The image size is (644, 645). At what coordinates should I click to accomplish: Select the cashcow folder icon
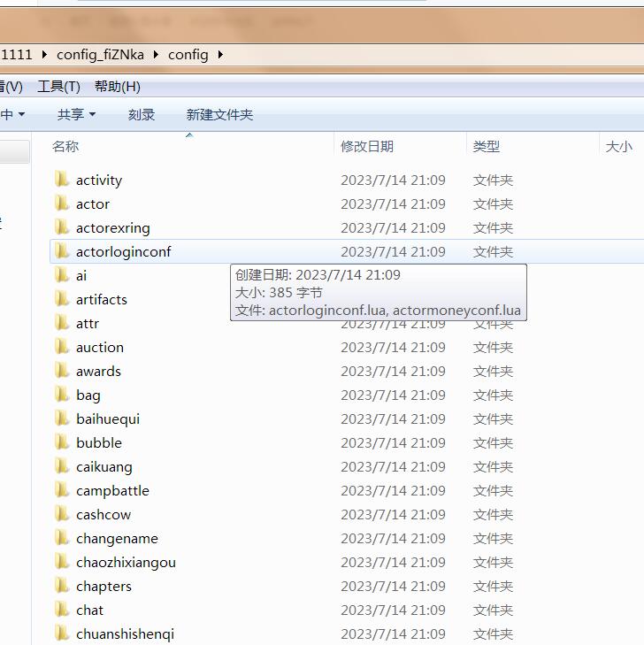62,514
